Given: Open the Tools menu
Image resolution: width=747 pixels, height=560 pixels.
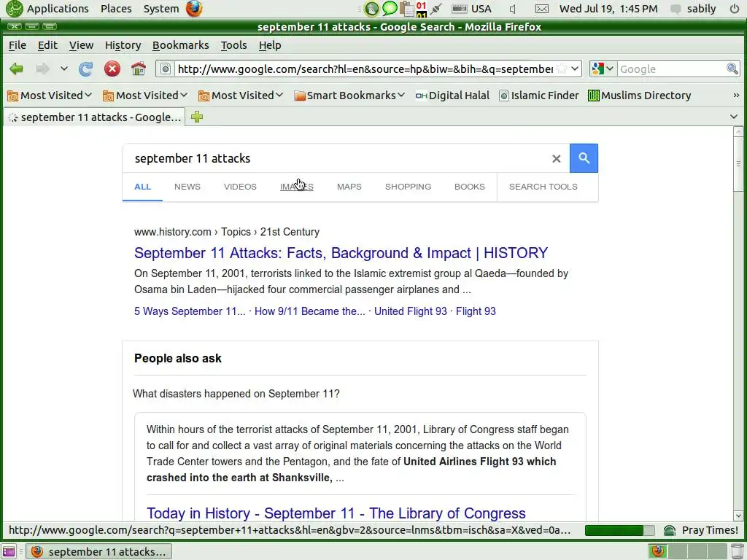Looking at the screenshot, I should coord(234,45).
